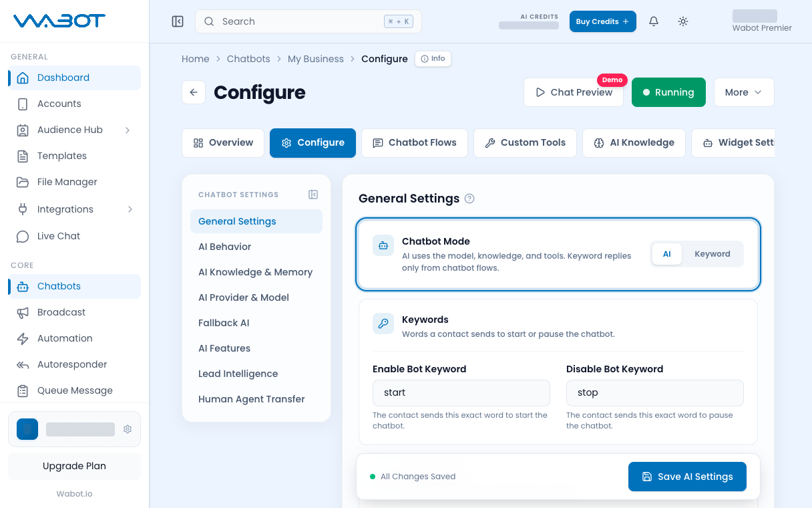The image size is (812, 508).
Task: Click the Search input field
Action: point(308,21)
